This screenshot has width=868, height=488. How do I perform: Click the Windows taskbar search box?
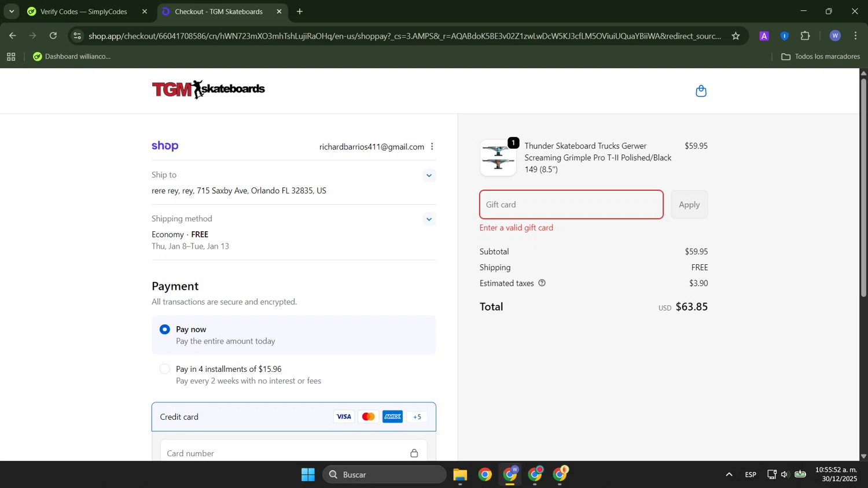385,475
